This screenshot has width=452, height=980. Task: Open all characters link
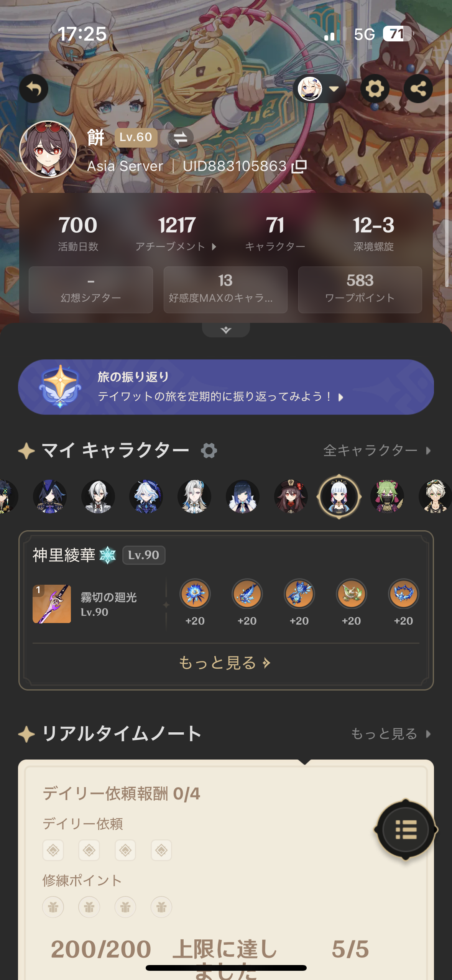tap(377, 451)
